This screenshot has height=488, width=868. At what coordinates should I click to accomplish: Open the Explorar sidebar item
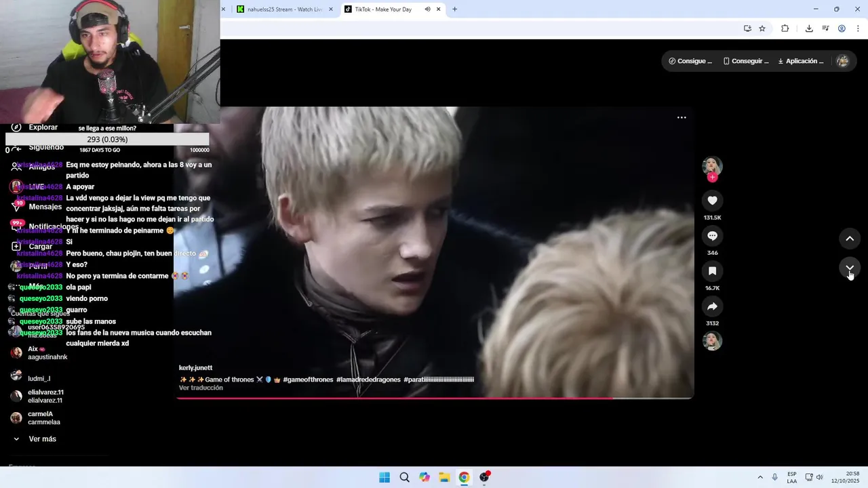(34, 127)
